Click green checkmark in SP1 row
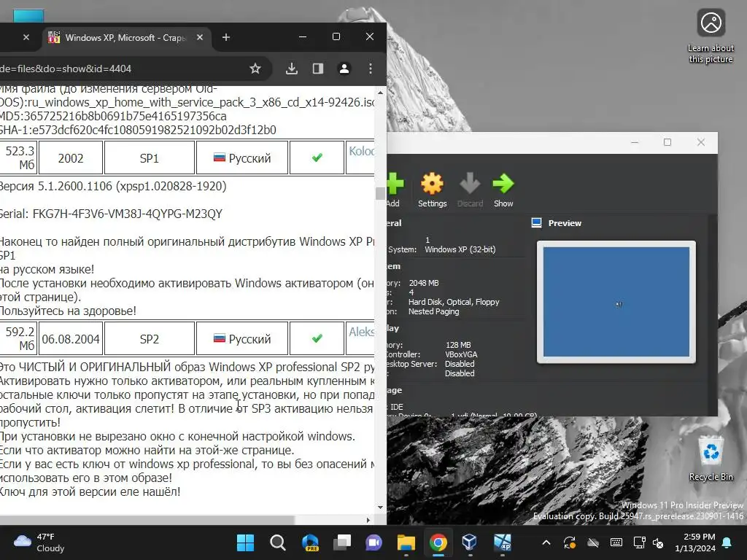The image size is (747, 560). 317,157
